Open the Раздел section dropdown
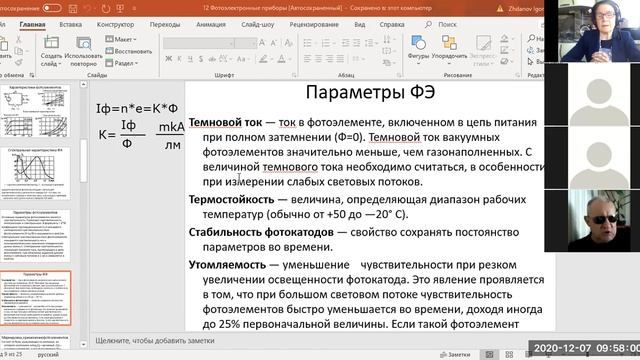The width and height of the screenshot is (640, 360). [122, 63]
